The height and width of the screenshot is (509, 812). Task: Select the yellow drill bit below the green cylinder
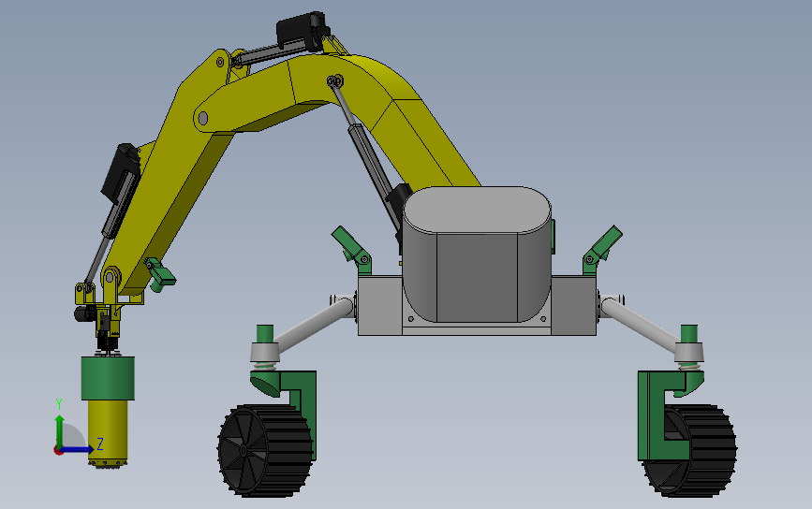[107, 433]
